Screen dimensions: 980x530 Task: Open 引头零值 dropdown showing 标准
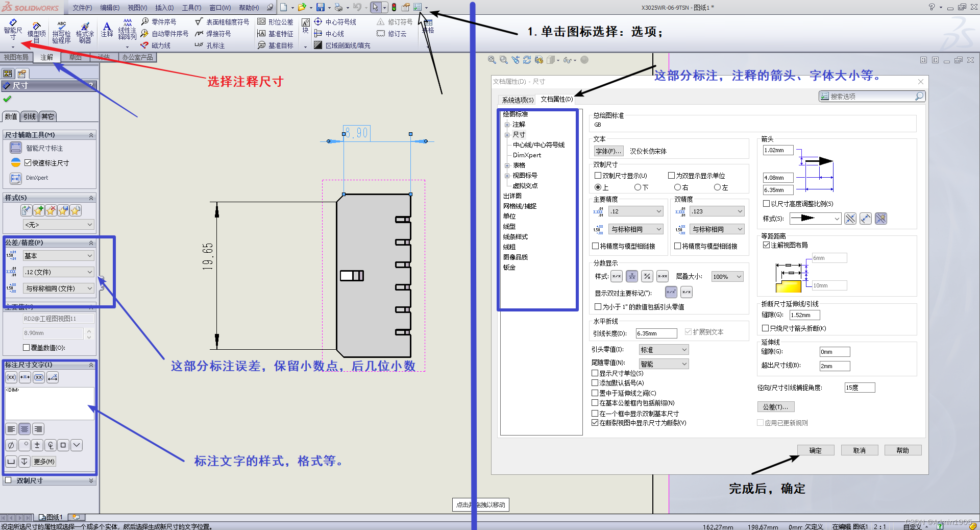(x=664, y=349)
